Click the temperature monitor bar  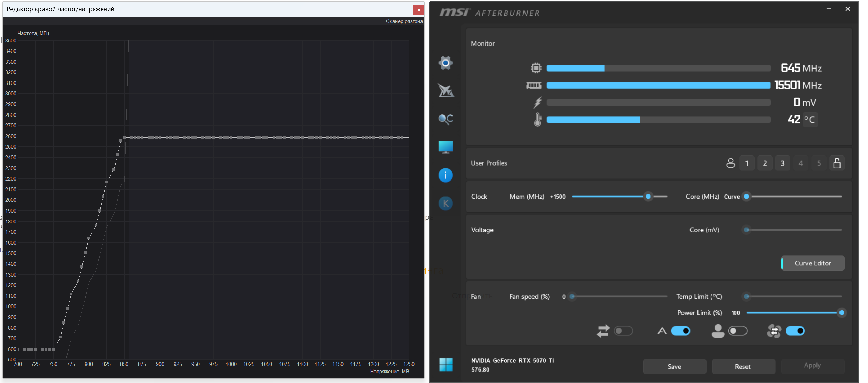[x=658, y=120]
